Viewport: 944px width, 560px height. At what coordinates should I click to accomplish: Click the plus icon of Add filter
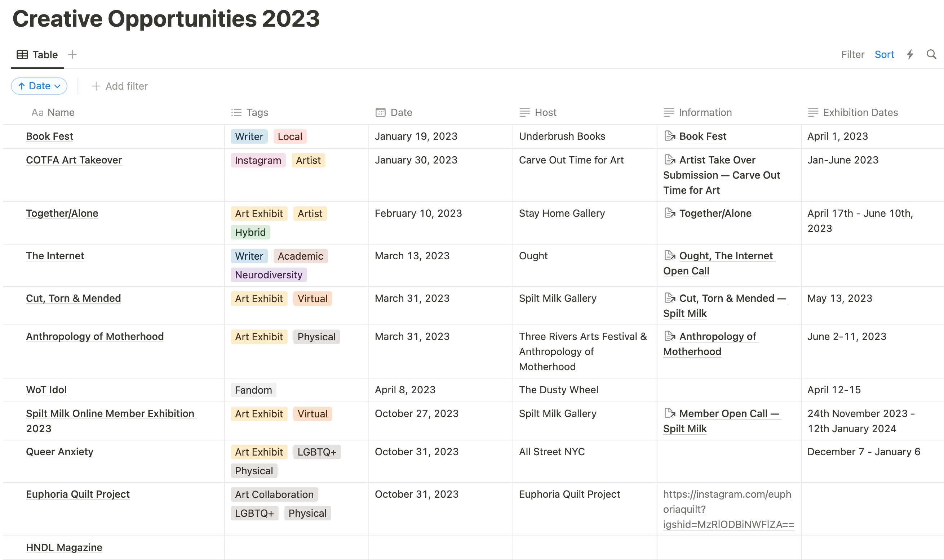point(96,86)
